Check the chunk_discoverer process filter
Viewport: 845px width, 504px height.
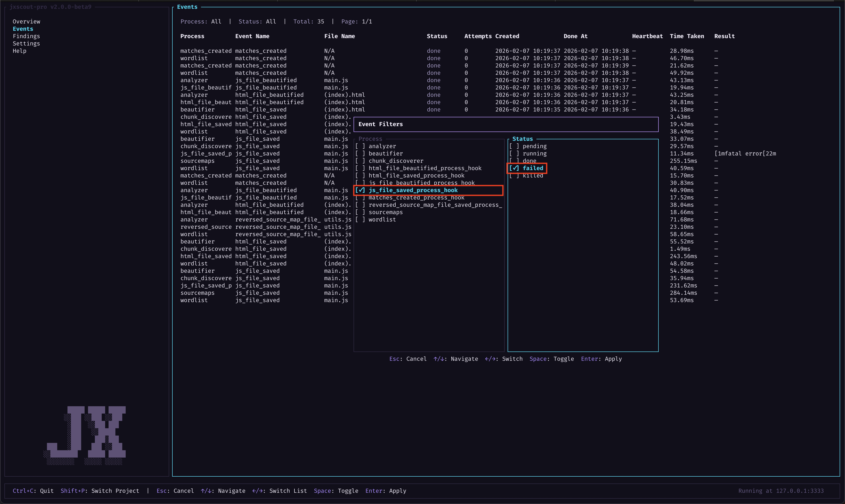click(389, 161)
